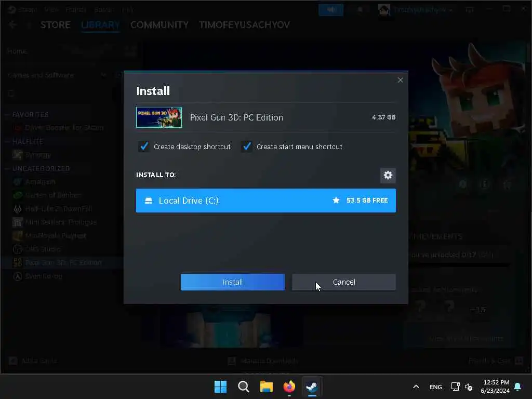Click the Garten of Banban game icon
The width and height of the screenshot is (532, 399).
[18, 195]
